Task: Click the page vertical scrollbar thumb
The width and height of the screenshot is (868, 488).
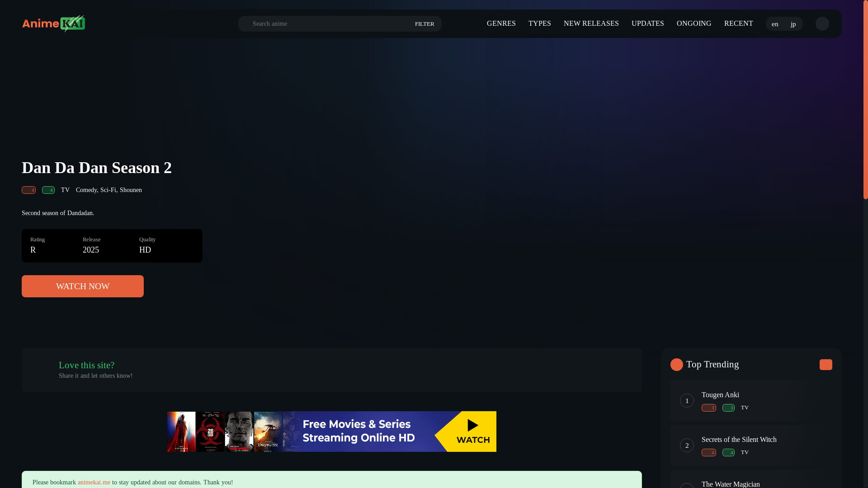Action: pos(866,99)
